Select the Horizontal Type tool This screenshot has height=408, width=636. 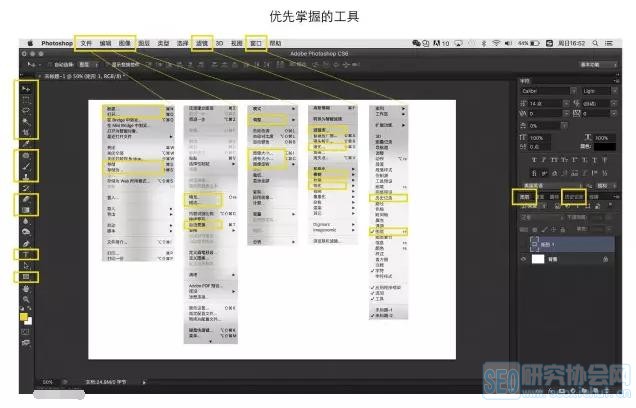(26, 255)
